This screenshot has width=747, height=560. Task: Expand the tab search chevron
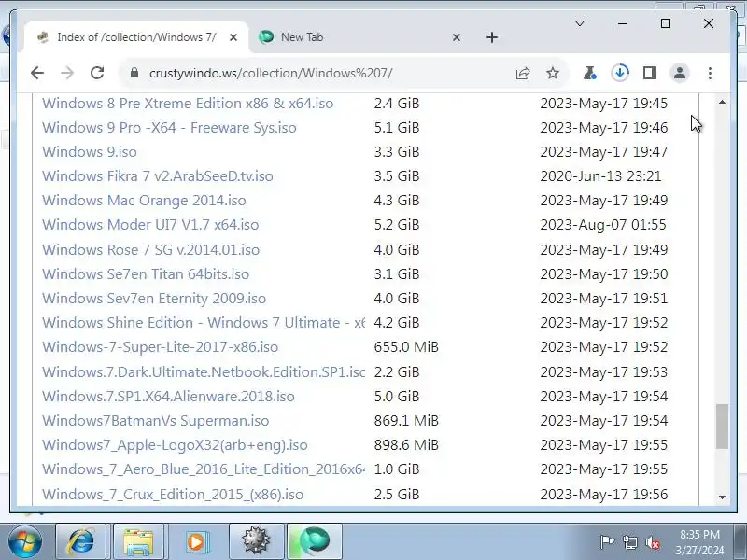coord(580,23)
